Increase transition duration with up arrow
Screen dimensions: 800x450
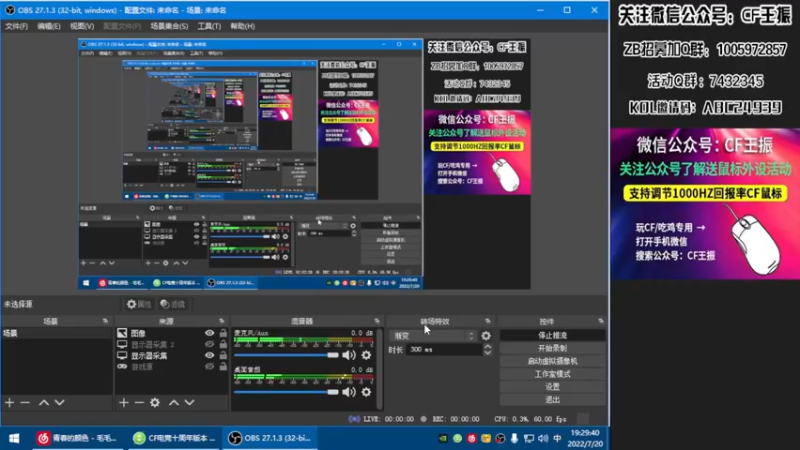click(x=487, y=346)
